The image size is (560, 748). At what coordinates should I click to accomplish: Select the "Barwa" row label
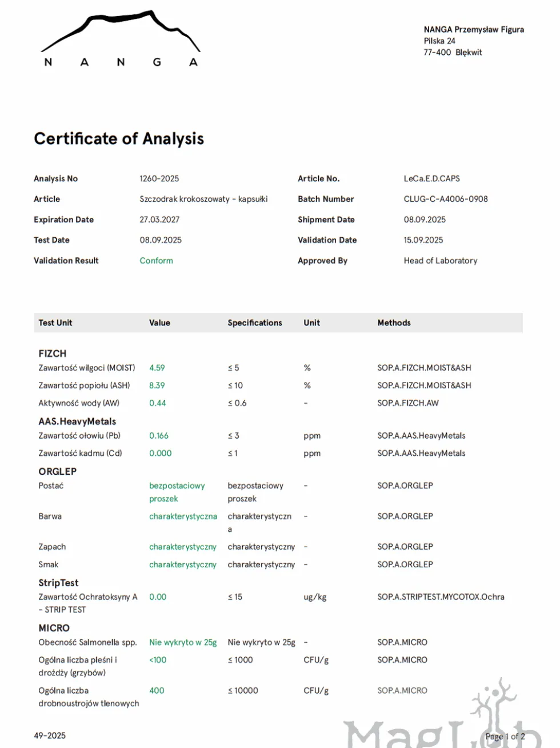point(50,516)
